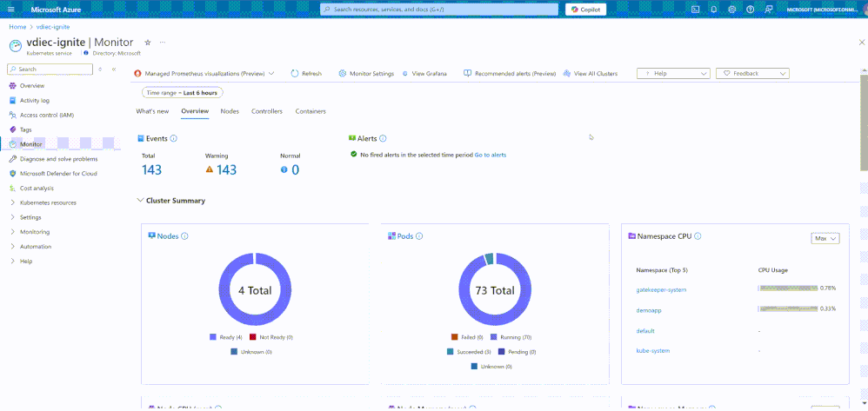Focus the sidebar Search field
Image resolution: width=868 pixels, height=411 pixels.
click(x=50, y=70)
